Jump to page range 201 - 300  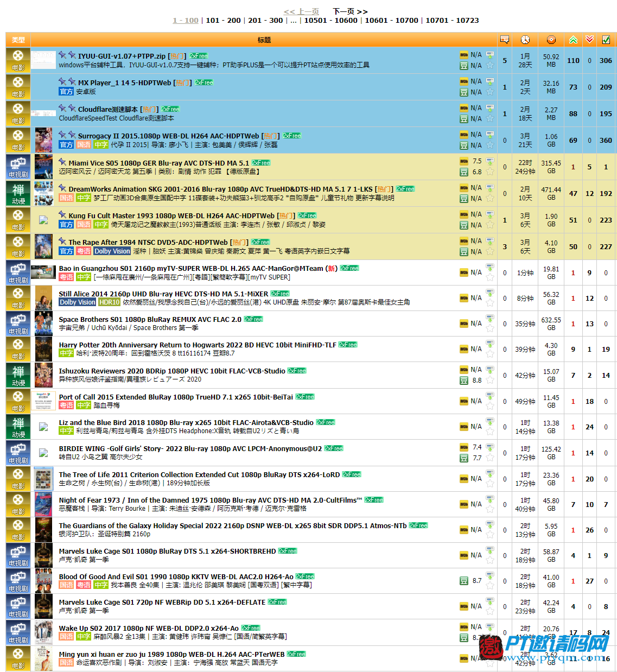coord(265,20)
